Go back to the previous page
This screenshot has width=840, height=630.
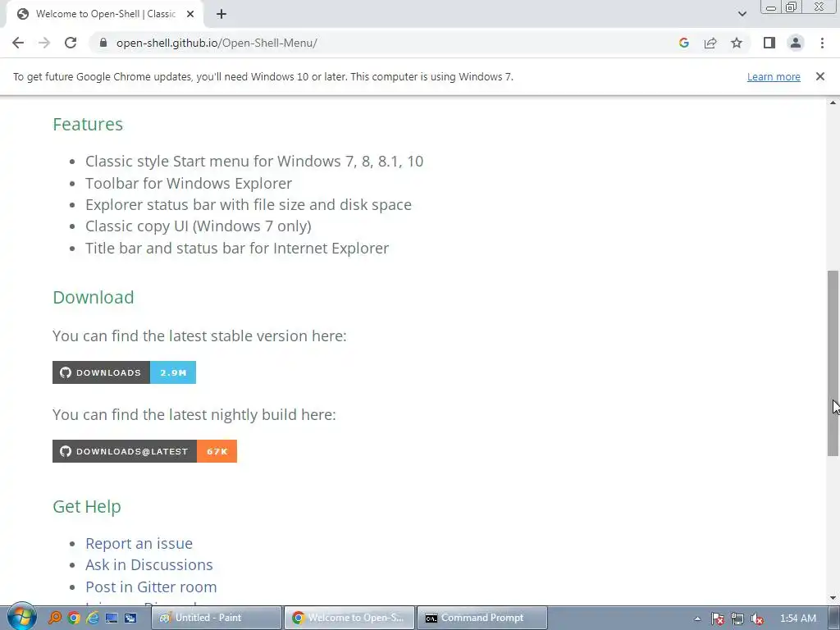coord(18,43)
